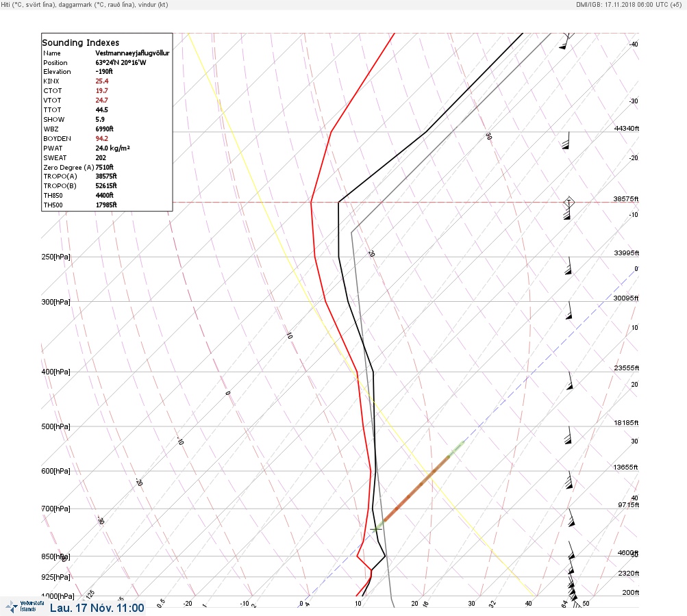Click the TROPO(A) value 38575ft in table
Viewport: 687px width, 616px height.
tap(106, 176)
